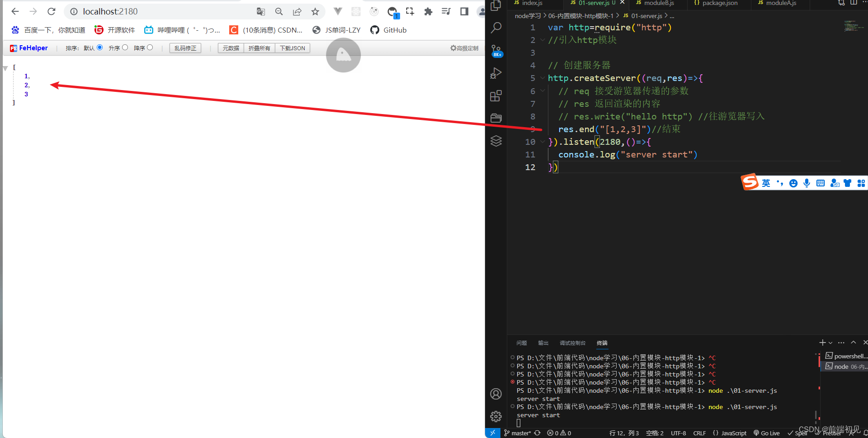
Task: Close the terminal panel
Action: pyautogui.click(x=865, y=343)
